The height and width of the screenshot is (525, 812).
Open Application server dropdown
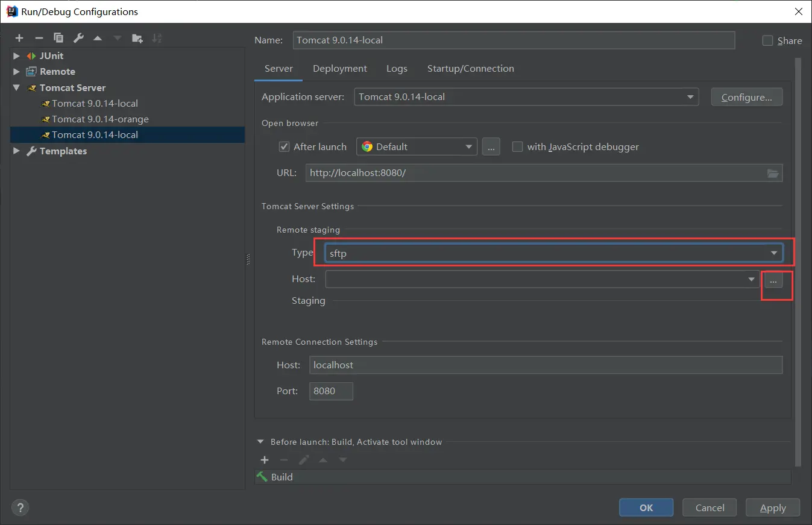tap(526, 96)
